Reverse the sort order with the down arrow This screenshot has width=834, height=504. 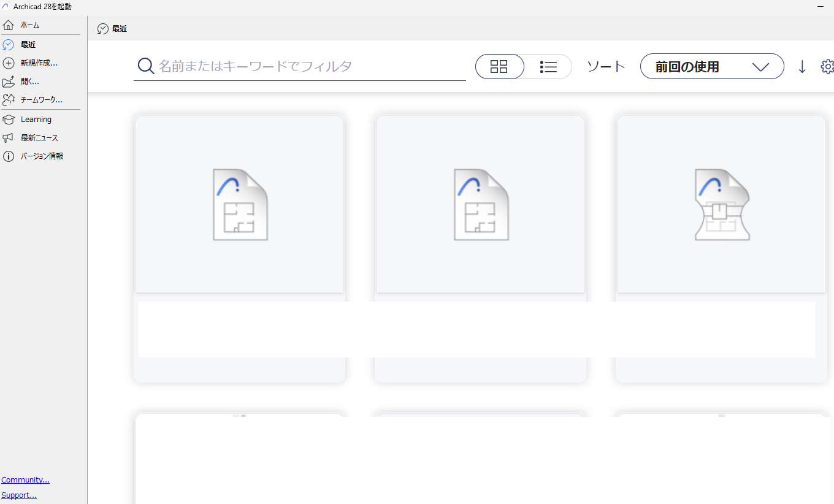click(x=802, y=67)
